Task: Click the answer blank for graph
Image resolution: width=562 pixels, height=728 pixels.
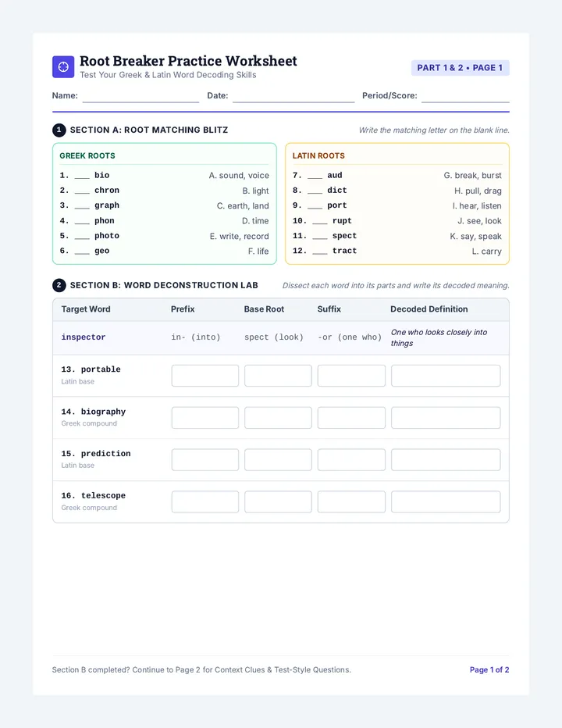Action: click(82, 208)
